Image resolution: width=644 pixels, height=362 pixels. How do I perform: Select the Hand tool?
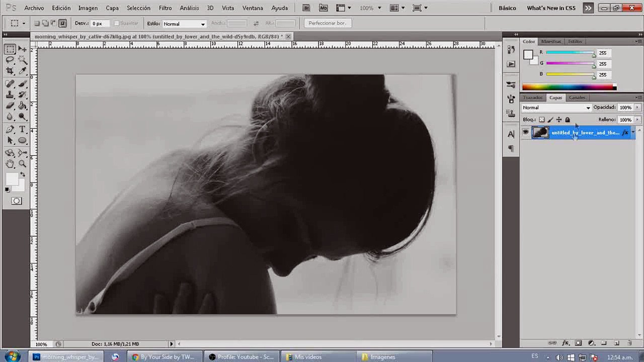click(10, 163)
